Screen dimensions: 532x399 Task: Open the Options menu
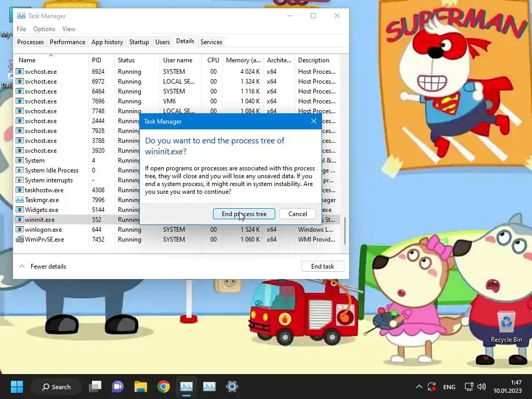tap(44, 29)
